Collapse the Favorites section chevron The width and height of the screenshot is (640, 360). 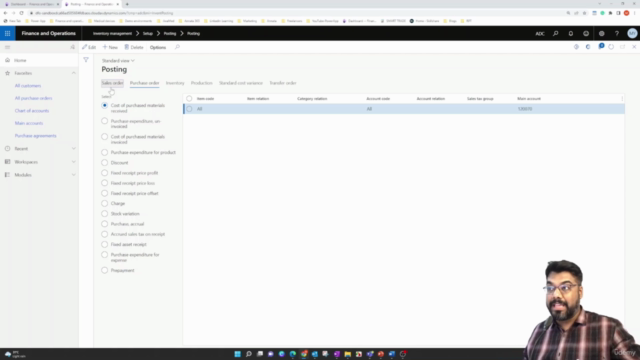[x=73, y=73]
